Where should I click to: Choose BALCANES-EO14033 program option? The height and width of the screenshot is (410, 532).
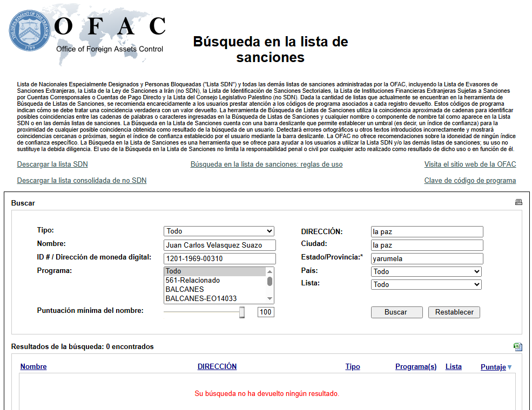coord(201,299)
